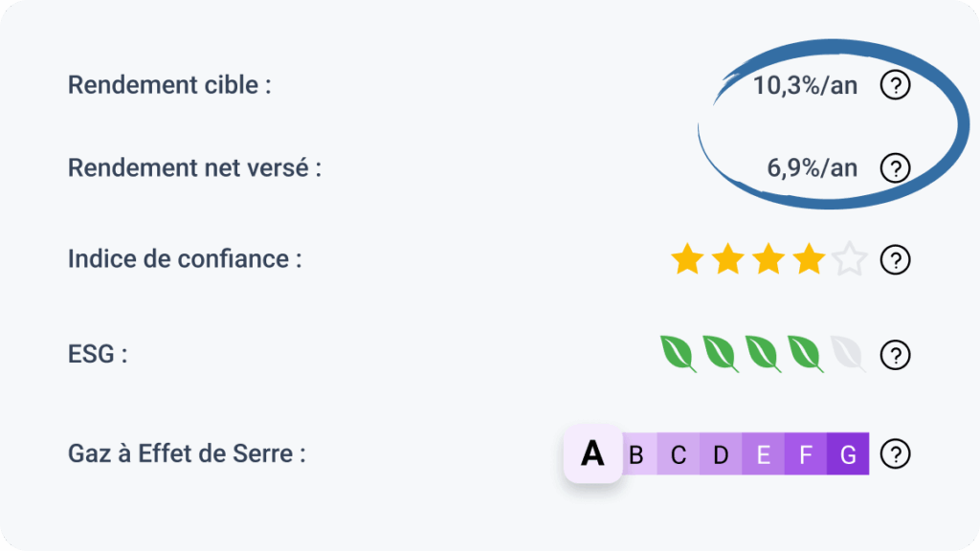Image resolution: width=980 pixels, height=551 pixels.
Task: Choose grade B on greenhouse scale
Action: tap(637, 453)
